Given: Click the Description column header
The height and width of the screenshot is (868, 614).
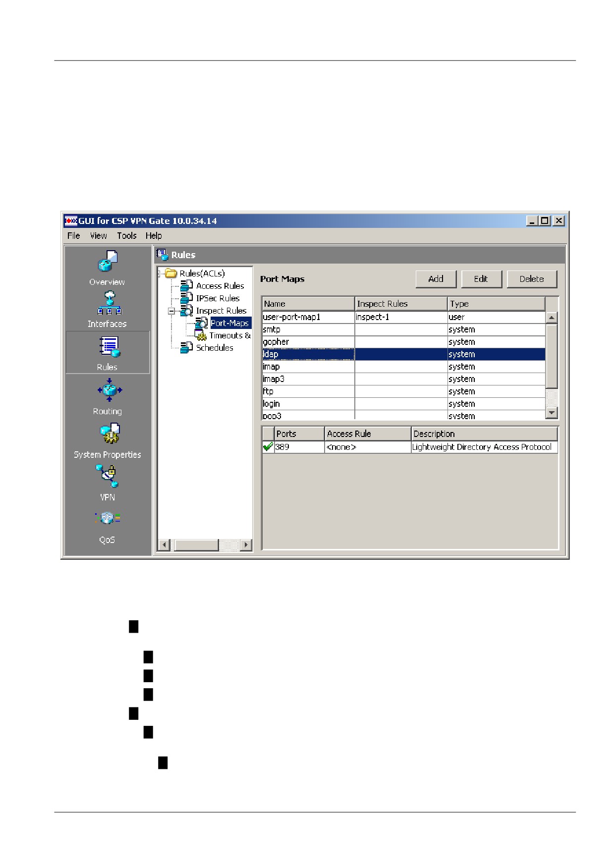Looking at the screenshot, I should pyautogui.click(x=485, y=434).
